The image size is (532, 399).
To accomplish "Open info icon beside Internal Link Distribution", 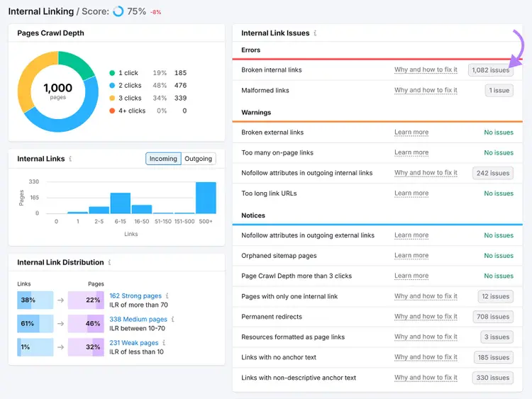I will [x=109, y=262].
